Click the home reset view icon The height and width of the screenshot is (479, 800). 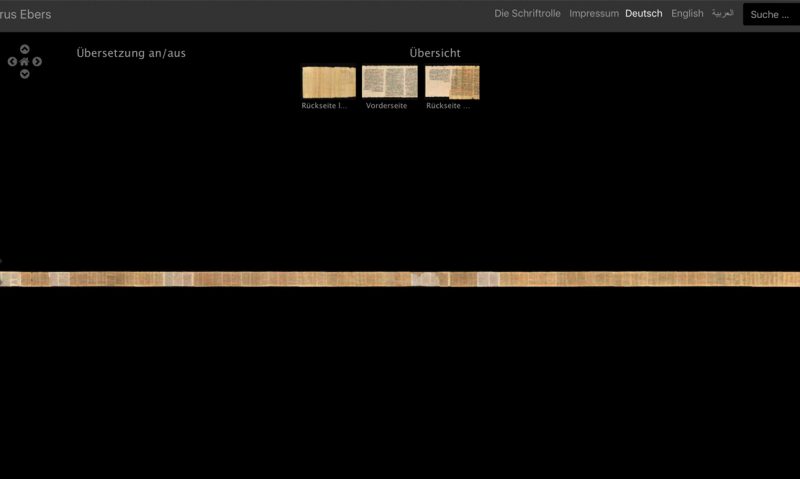coord(24,62)
